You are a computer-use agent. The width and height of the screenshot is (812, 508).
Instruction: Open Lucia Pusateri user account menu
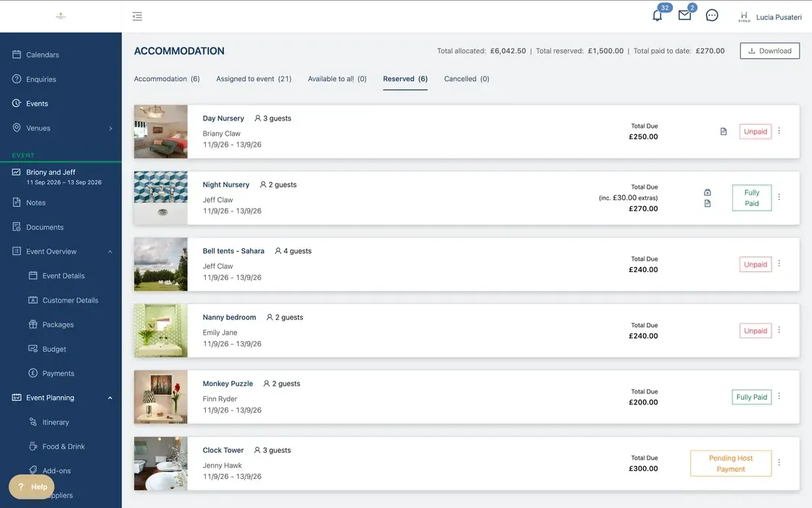(770, 17)
